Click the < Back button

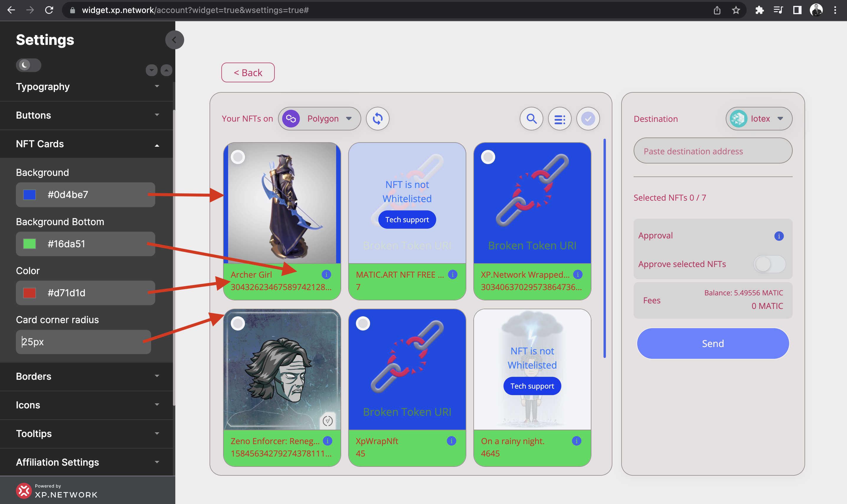tap(248, 72)
